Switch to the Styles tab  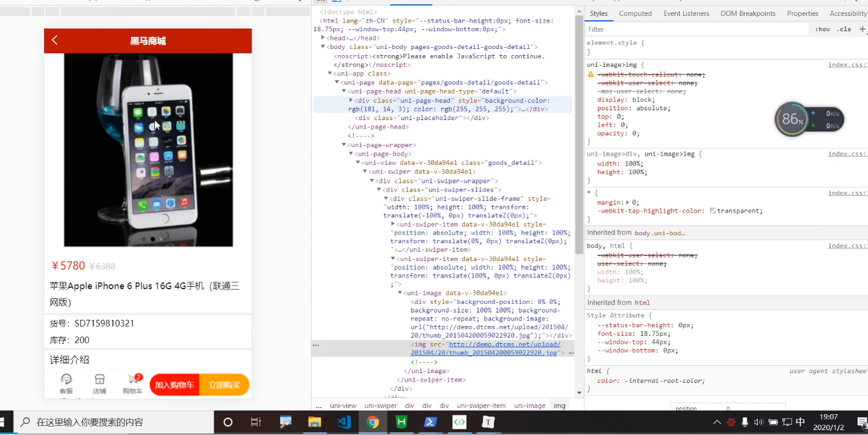tap(599, 13)
